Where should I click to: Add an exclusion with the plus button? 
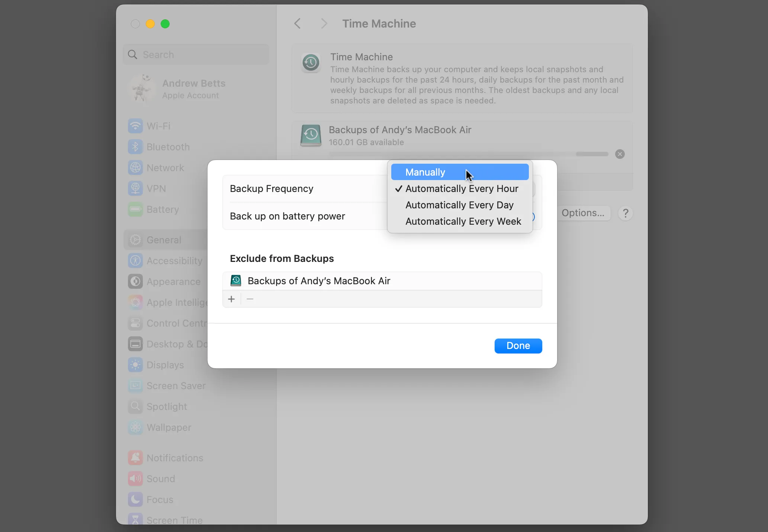[x=231, y=299]
